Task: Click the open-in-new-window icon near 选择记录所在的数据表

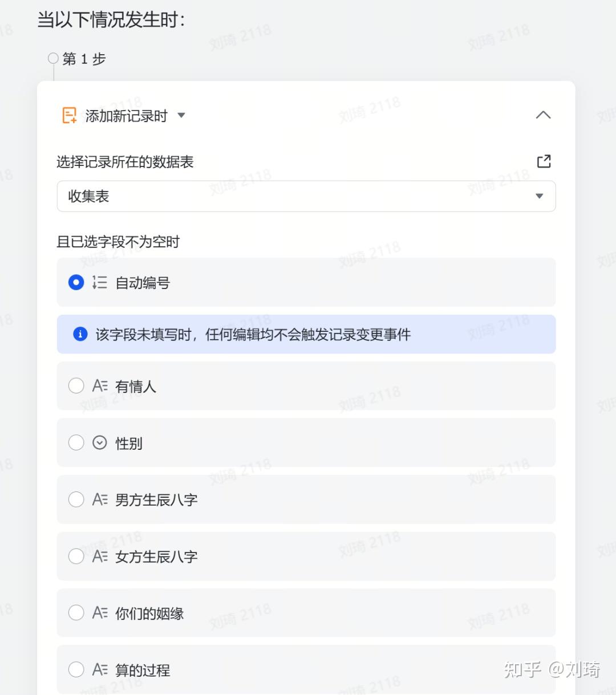Action: coord(544,161)
